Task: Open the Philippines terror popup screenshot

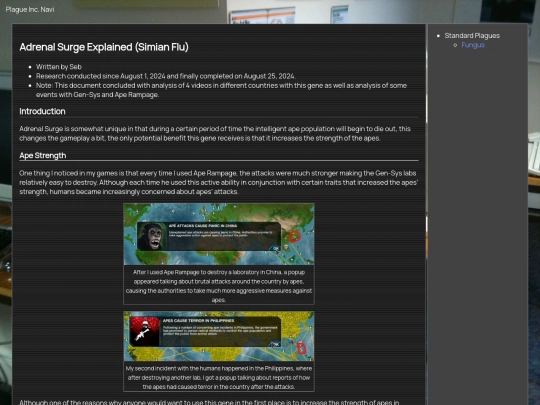Action: coord(219,336)
